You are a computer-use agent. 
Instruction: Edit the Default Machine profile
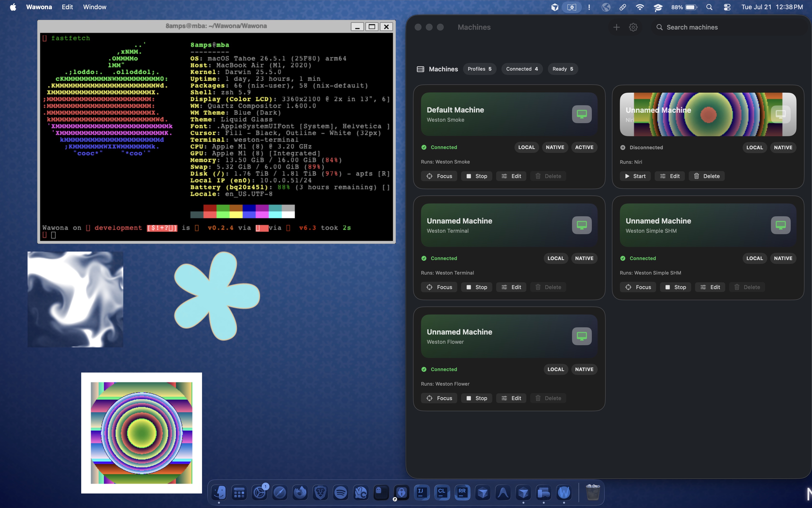pos(511,176)
